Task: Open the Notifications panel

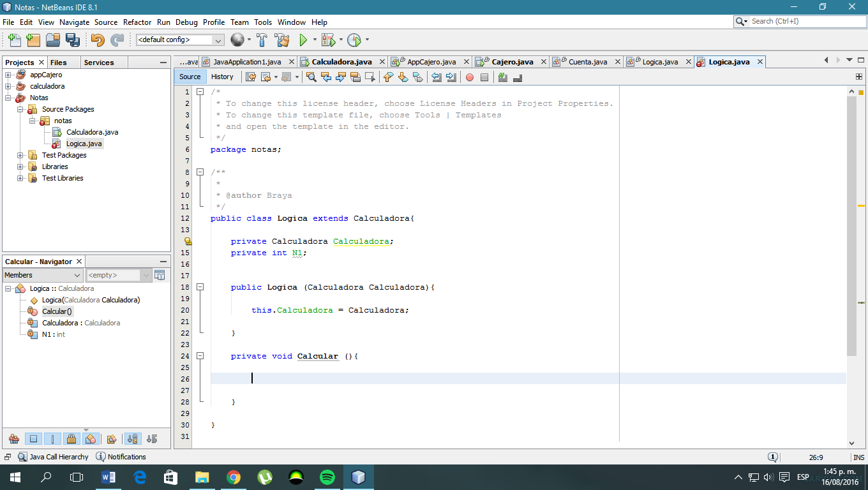Action: [x=121, y=457]
